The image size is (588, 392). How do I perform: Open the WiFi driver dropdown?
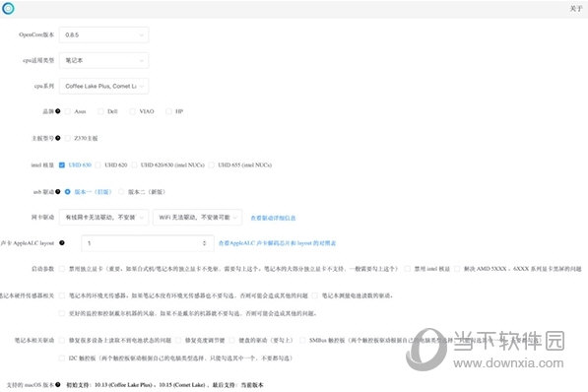[197, 218]
